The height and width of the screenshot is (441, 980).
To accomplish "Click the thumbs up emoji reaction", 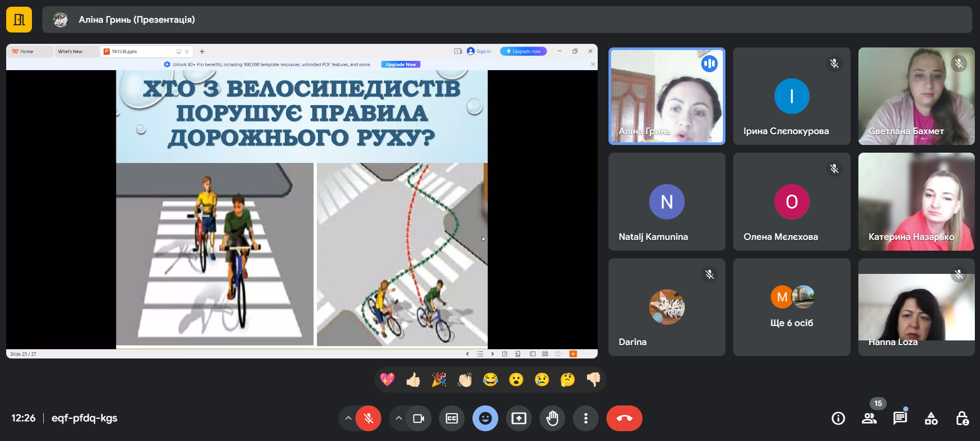I will pyautogui.click(x=413, y=380).
